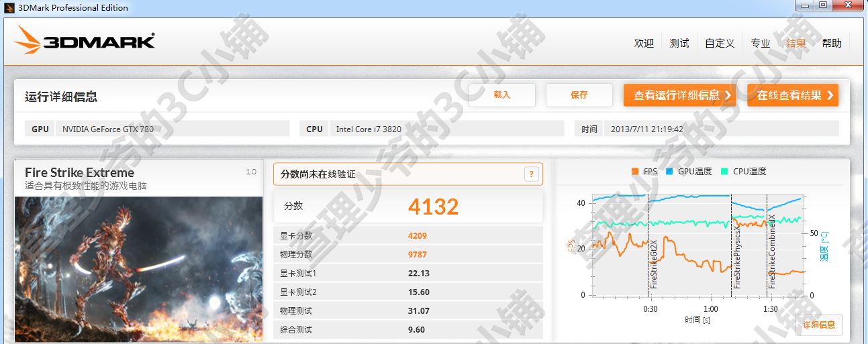Open the 自定义 tab
Viewport: 868px width, 344px height.
720,43
